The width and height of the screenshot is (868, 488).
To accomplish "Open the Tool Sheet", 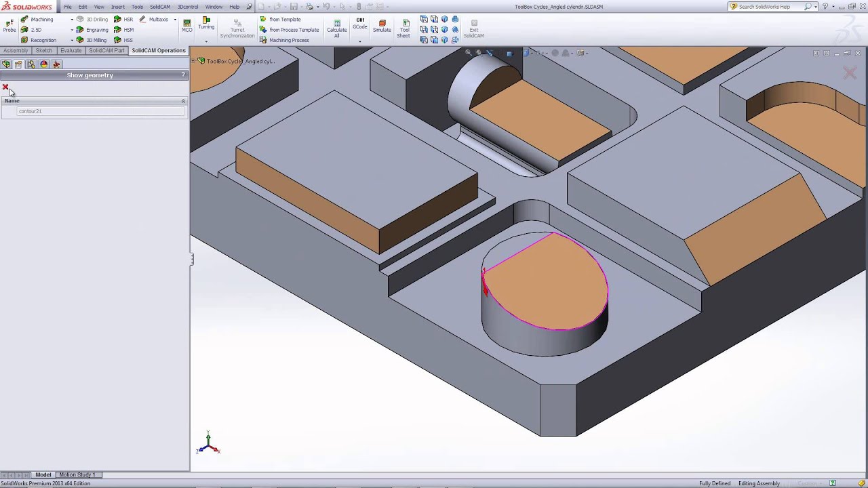I will (x=403, y=28).
